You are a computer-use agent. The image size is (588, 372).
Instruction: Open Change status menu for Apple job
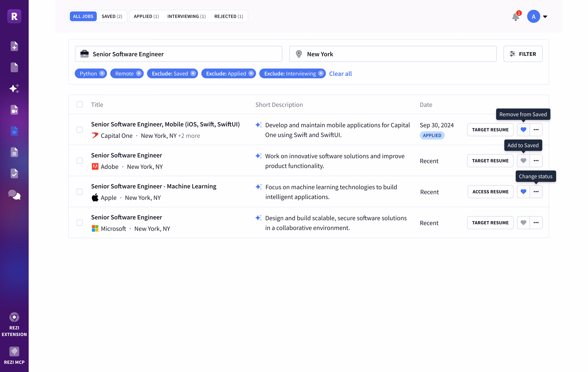[536, 191]
